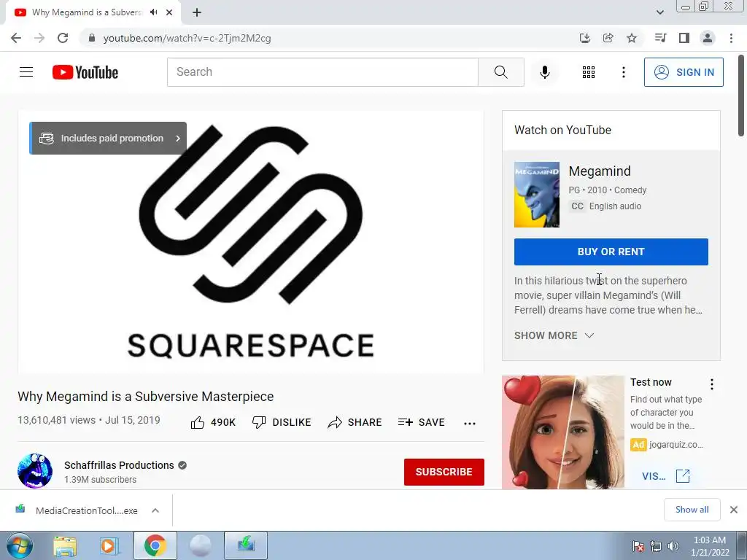Like the video with thumbs up
The height and width of the screenshot is (560, 747).
213,422
